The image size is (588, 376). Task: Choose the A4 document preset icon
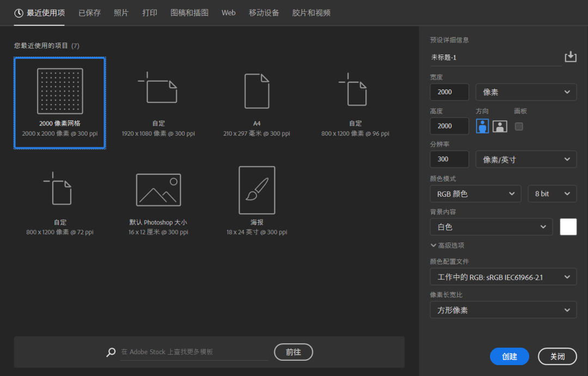pyautogui.click(x=256, y=91)
